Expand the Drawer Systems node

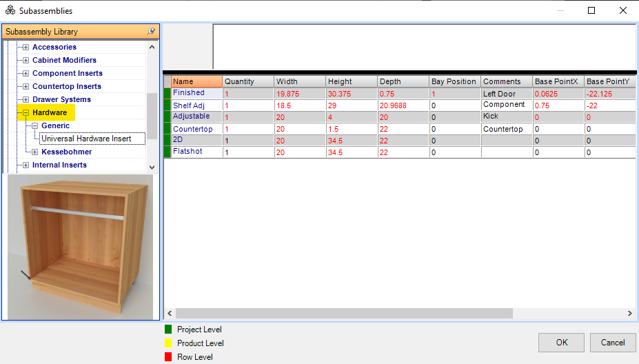click(26, 100)
